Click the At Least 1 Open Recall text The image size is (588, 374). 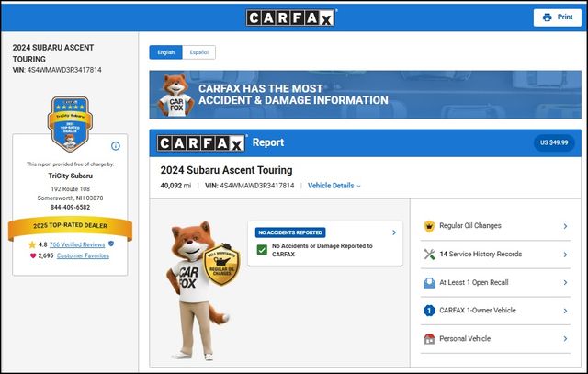(x=474, y=282)
